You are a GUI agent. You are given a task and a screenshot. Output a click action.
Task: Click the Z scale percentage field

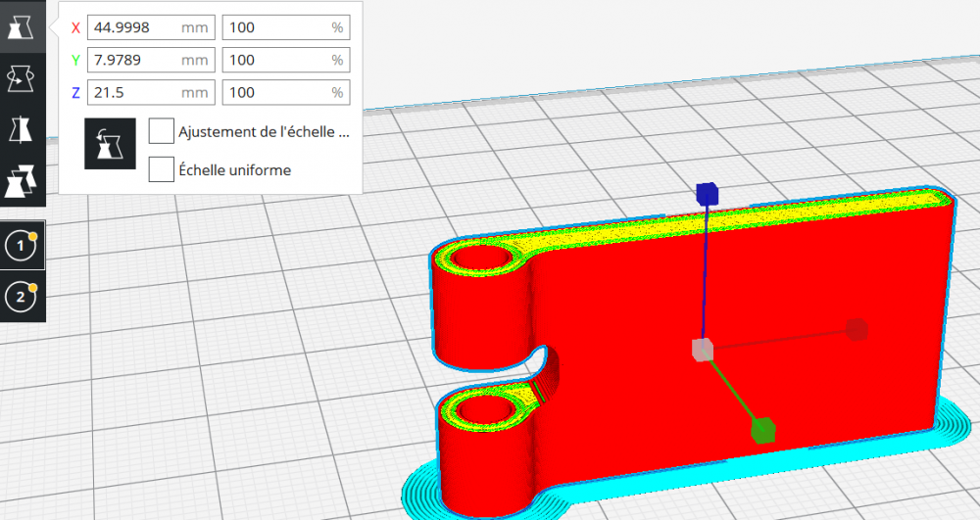[286, 92]
